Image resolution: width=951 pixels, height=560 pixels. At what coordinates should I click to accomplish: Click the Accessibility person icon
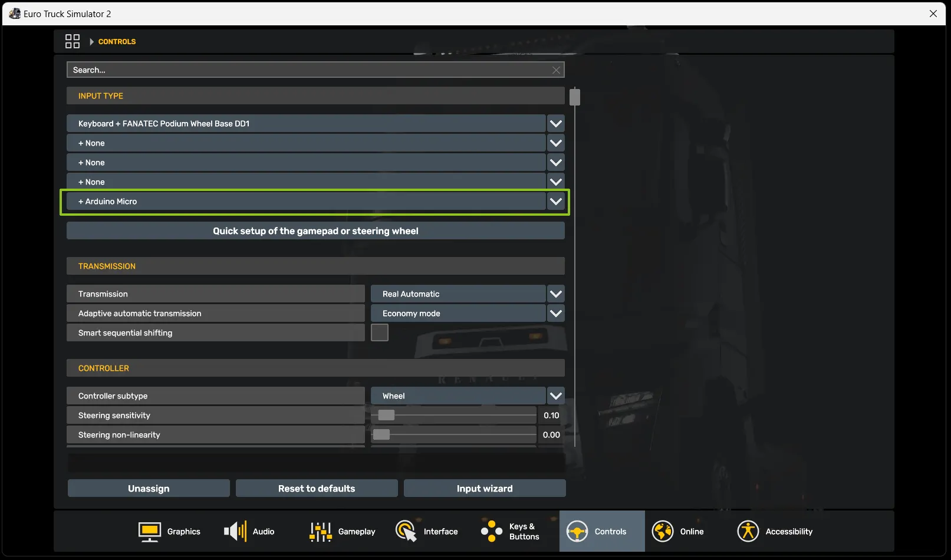pos(748,532)
